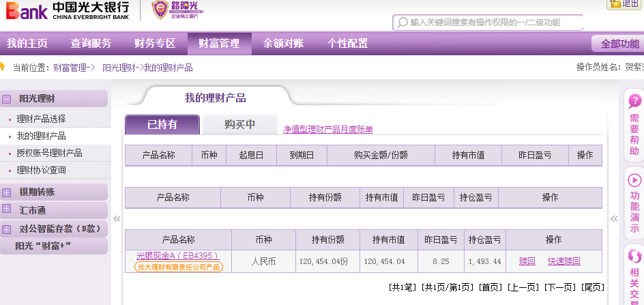This screenshot has height=305, width=644.
Task: Go to 理财产品选择 in the sidebar
Action: 41,119
